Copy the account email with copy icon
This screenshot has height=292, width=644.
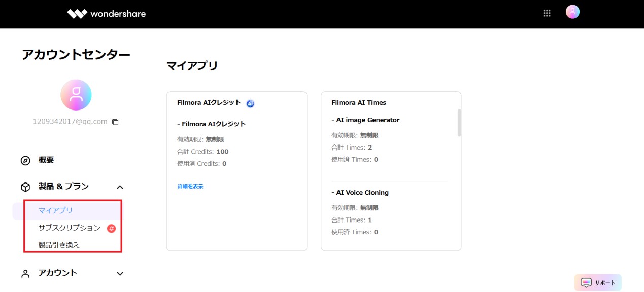coord(115,122)
